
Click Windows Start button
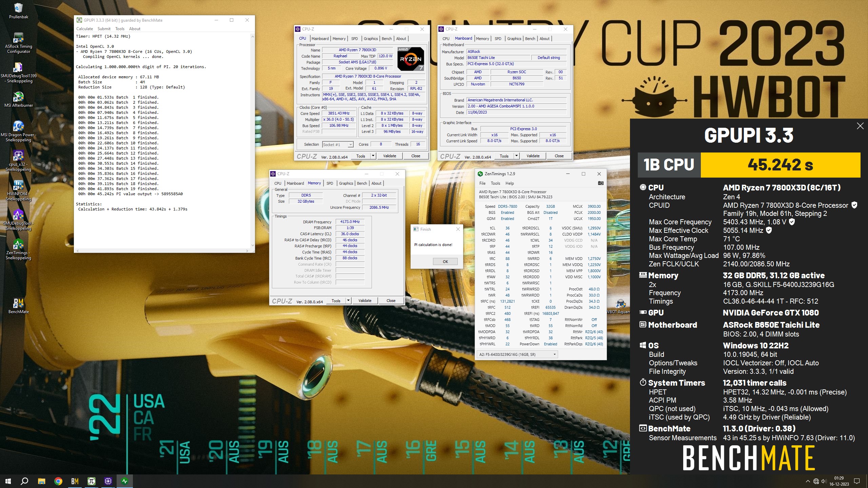(8, 481)
